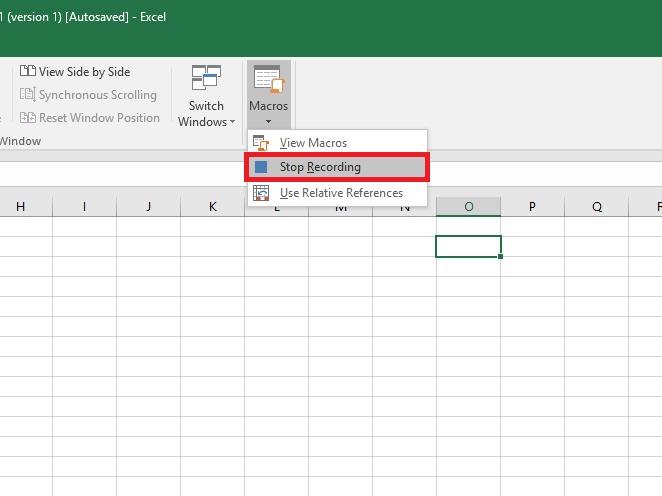
Task: Select column H header
Action: (x=21, y=206)
